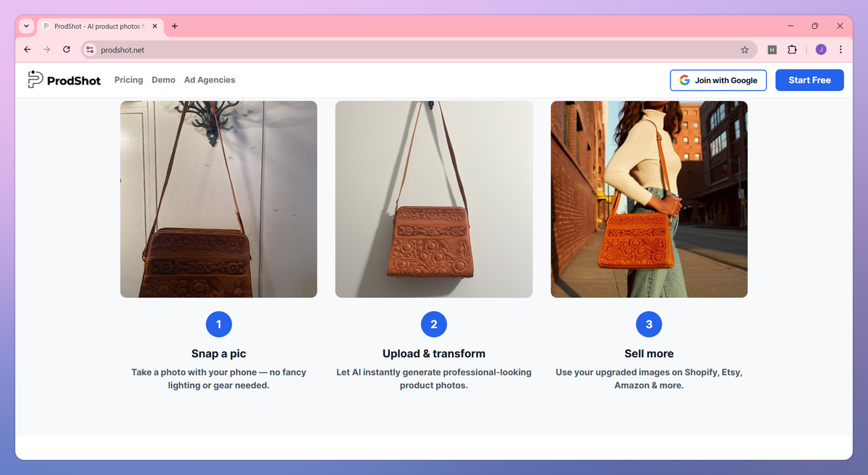
Task: Click the ProdShot logo icon
Action: pos(35,80)
